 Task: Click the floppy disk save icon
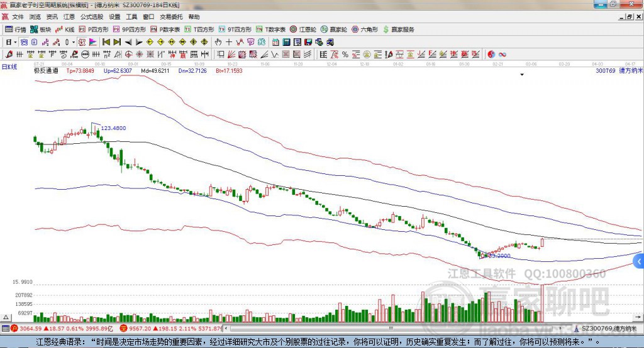(308, 42)
